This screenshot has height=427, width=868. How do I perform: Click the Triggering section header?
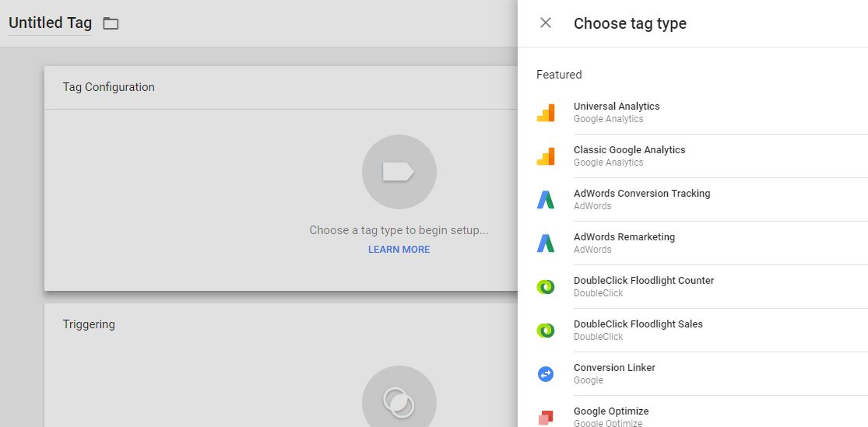(89, 324)
